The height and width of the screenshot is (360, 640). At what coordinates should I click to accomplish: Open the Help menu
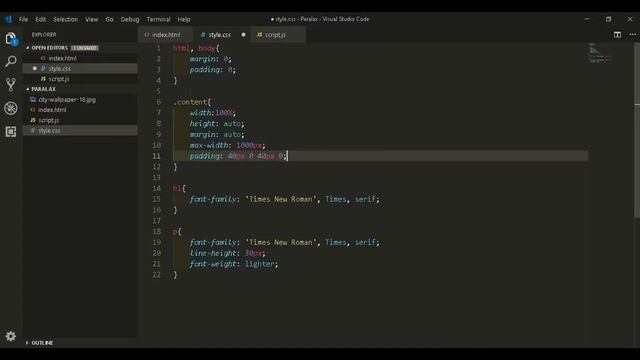point(184,19)
